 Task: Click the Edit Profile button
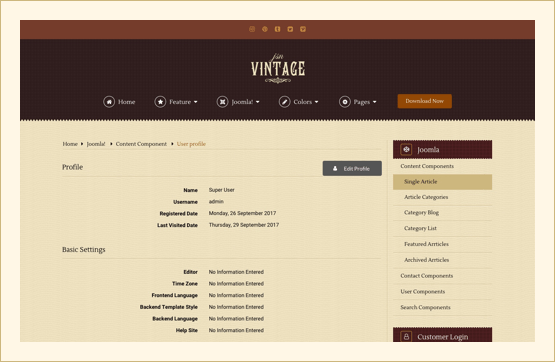[x=352, y=168]
